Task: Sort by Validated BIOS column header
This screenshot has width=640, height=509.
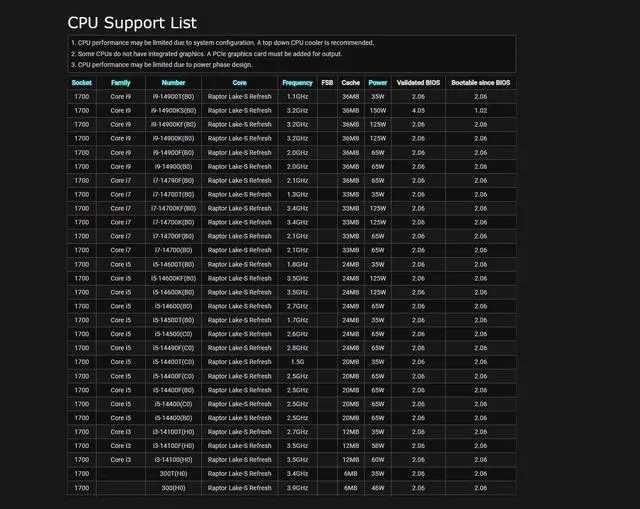Action: point(418,82)
